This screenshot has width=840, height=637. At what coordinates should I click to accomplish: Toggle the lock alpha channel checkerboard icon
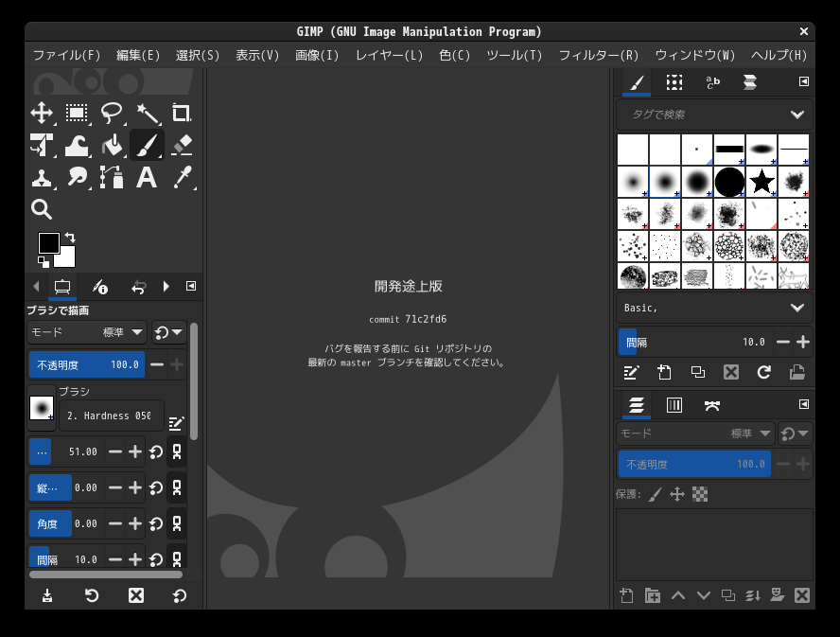point(700,494)
